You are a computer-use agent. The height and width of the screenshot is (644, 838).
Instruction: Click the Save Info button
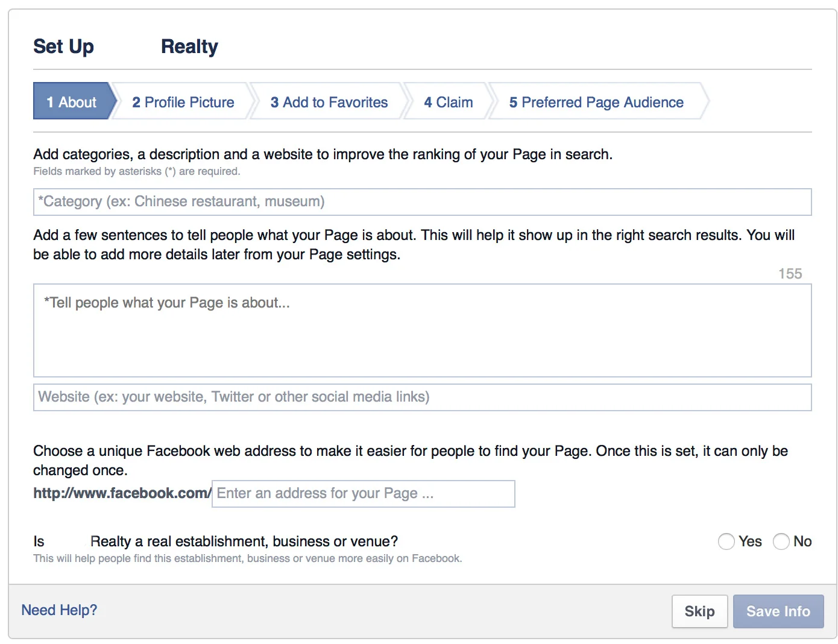pyautogui.click(x=778, y=611)
